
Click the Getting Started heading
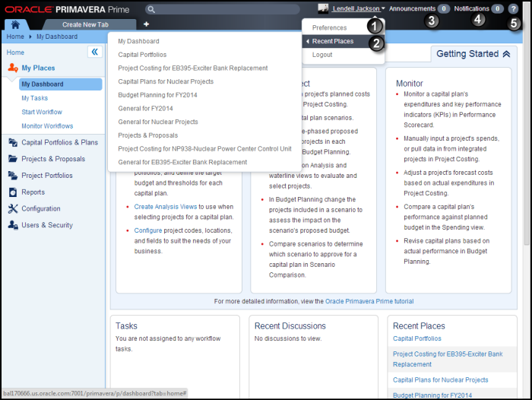point(467,54)
